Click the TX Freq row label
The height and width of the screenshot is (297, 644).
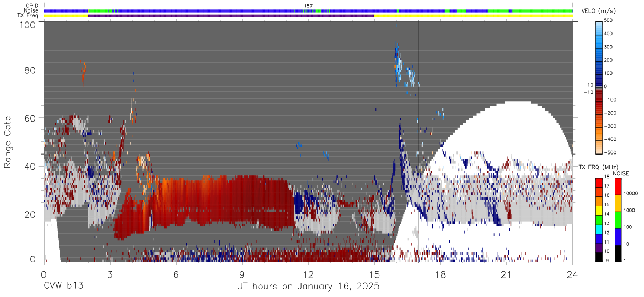pos(28,15)
